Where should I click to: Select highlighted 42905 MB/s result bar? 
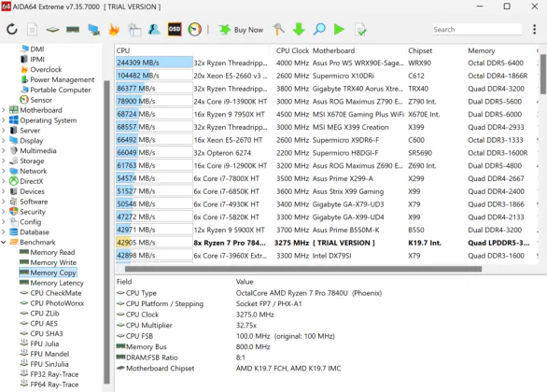point(154,243)
